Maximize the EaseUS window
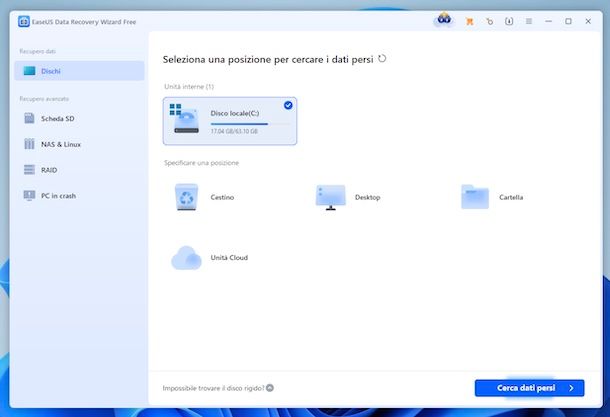The height and width of the screenshot is (417, 610). [x=568, y=21]
